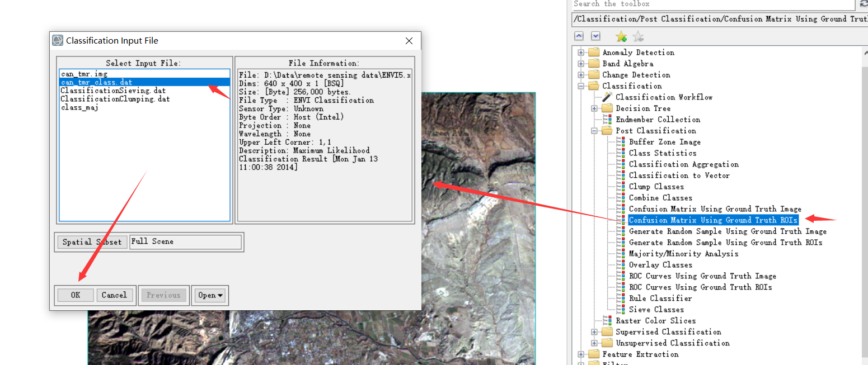Viewport: 868px width, 365px height.
Task: Select can_tmr.img in the input file list
Action: [84, 74]
